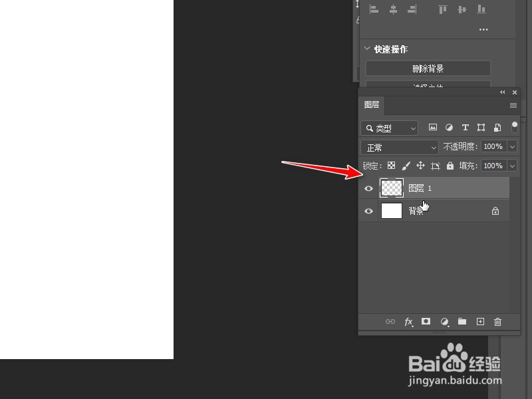Collapse the 快速操作 section
This screenshot has height=399, width=532.
pos(368,49)
